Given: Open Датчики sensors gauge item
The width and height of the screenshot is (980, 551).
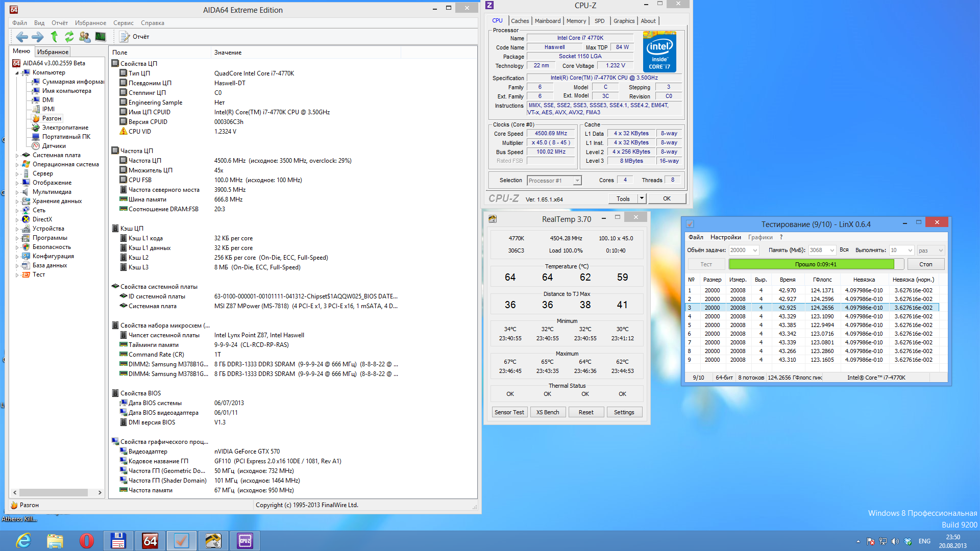Looking at the screenshot, I should click(54, 146).
